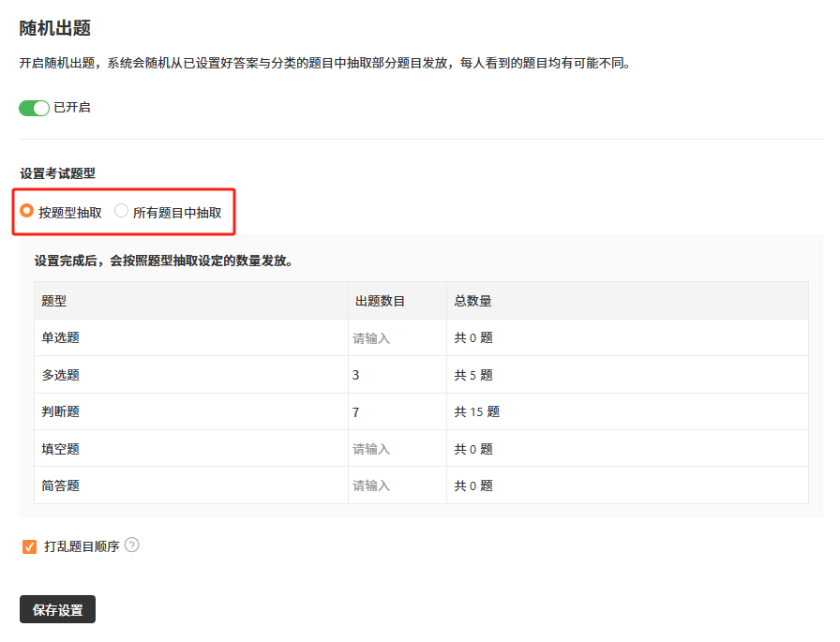Focus the 简答题 question count input
This screenshot has height=642, width=840.
(397, 485)
